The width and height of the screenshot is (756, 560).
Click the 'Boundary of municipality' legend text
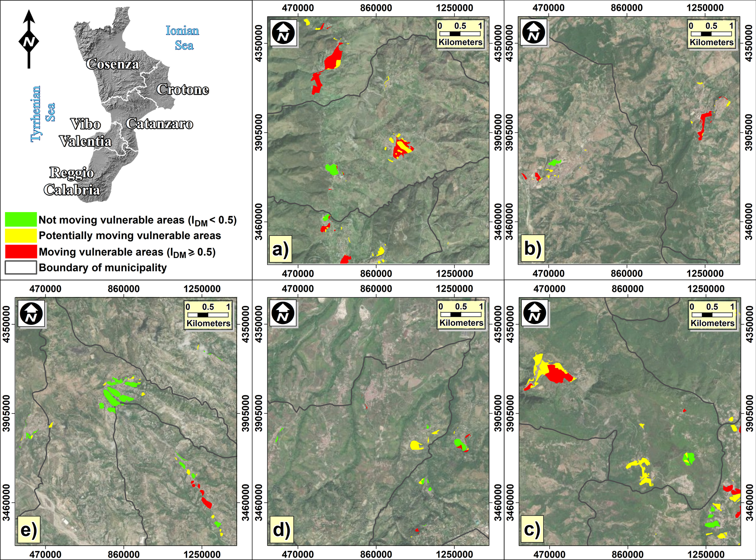pyautogui.click(x=103, y=268)
